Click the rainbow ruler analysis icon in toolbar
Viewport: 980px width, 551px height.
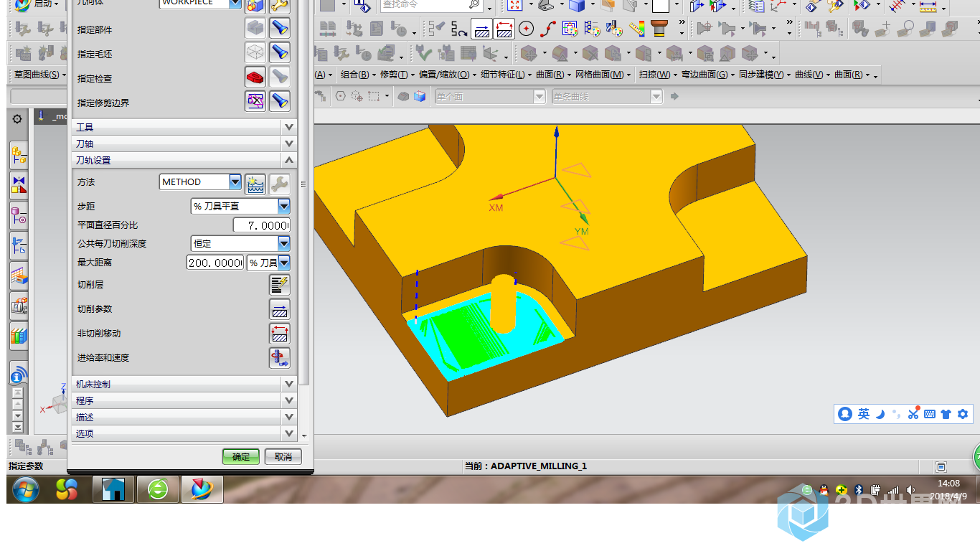pyautogui.click(x=636, y=29)
